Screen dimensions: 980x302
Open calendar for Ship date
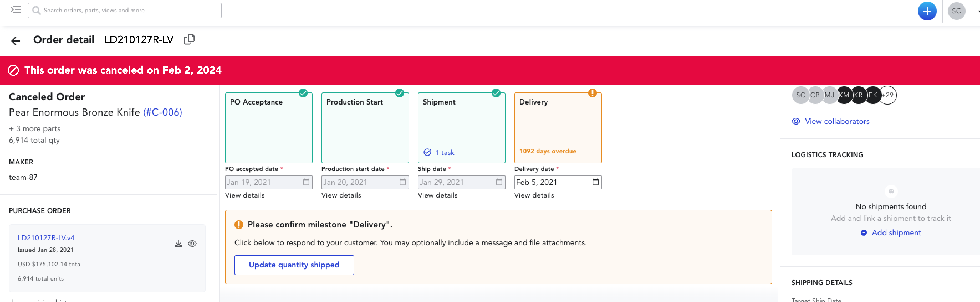click(x=499, y=182)
